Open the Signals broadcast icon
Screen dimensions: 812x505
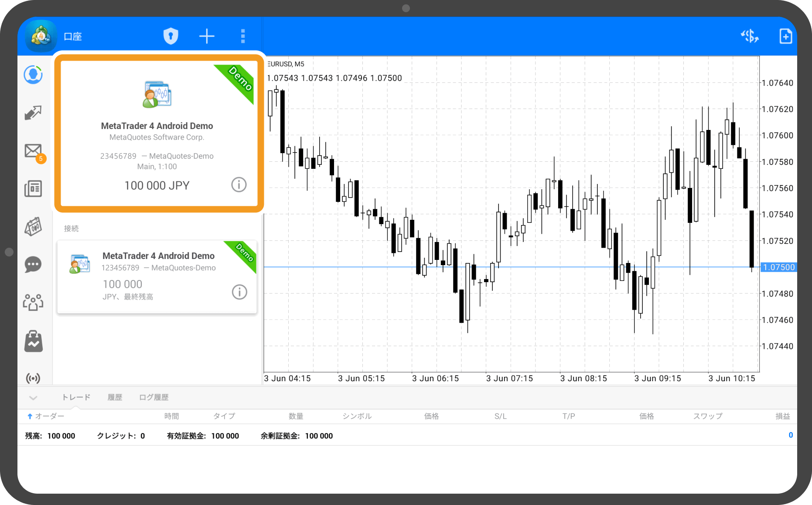(x=33, y=378)
